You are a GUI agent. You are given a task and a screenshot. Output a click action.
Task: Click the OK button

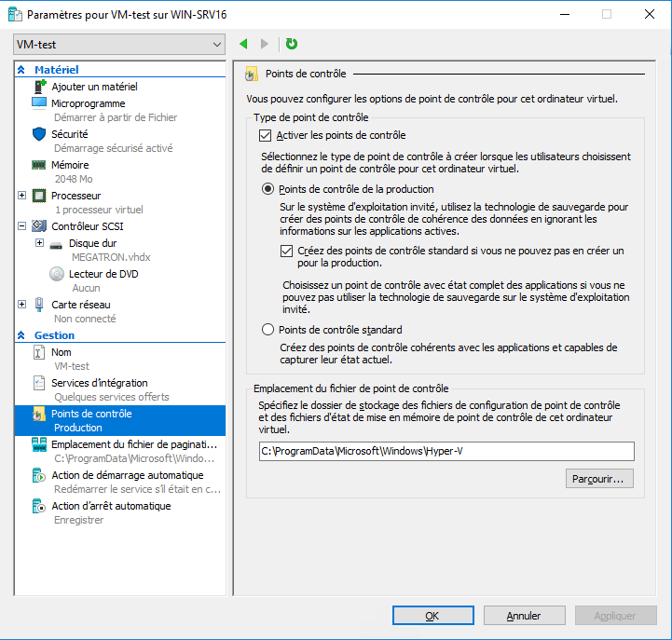coord(432,616)
